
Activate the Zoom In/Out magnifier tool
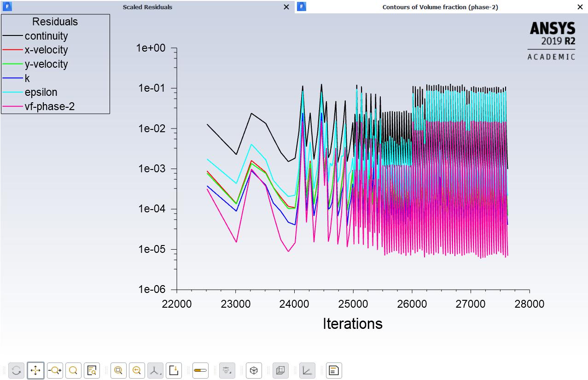point(54,370)
